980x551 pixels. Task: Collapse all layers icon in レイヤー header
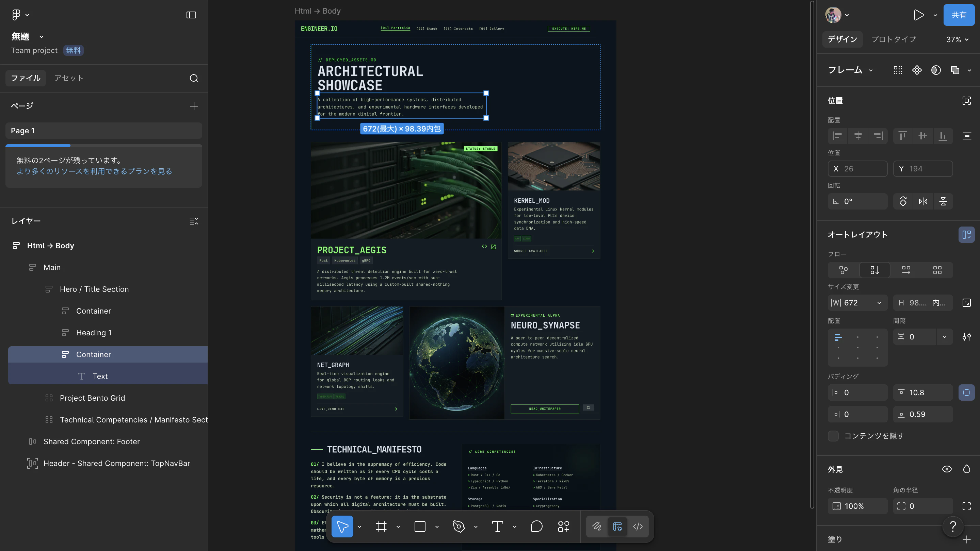tap(194, 221)
